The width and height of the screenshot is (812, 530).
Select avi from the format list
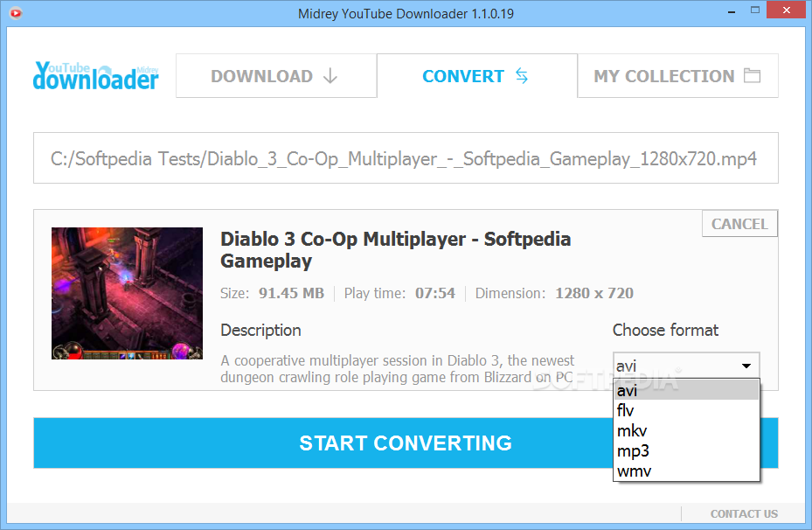point(686,390)
